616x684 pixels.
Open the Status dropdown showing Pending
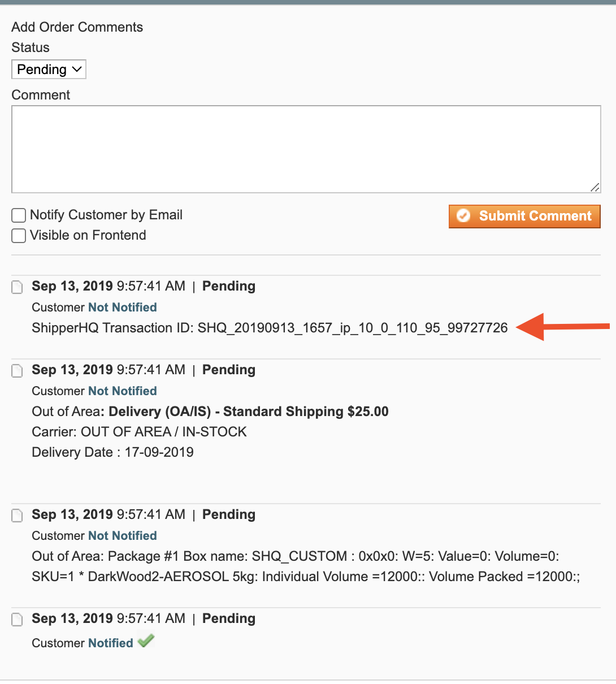click(48, 69)
